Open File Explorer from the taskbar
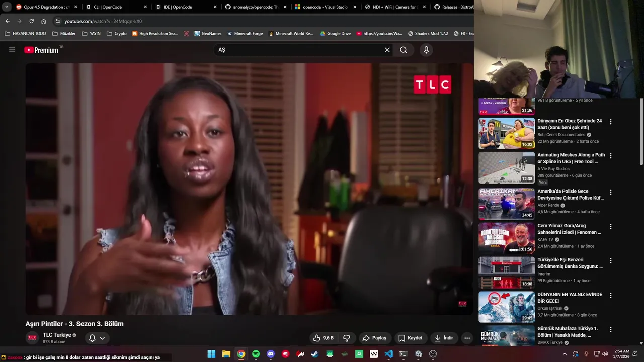 tap(226, 354)
